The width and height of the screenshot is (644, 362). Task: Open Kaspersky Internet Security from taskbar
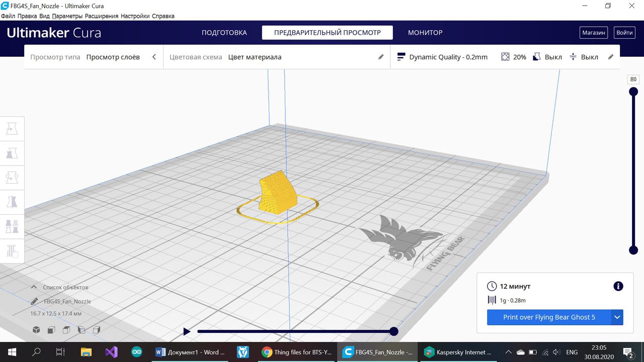tap(459, 352)
